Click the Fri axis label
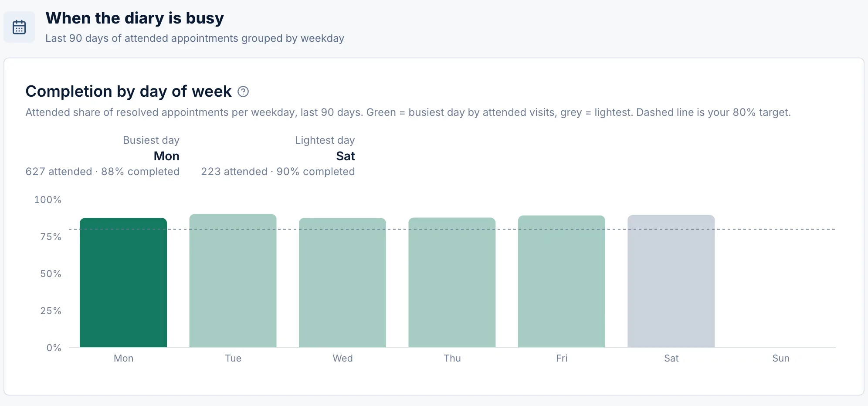 (562, 358)
